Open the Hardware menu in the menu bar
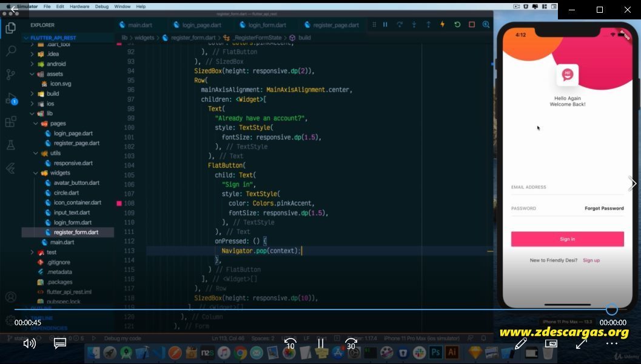The image size is (641, 364). pyautogui.click(x=79, y=7)
